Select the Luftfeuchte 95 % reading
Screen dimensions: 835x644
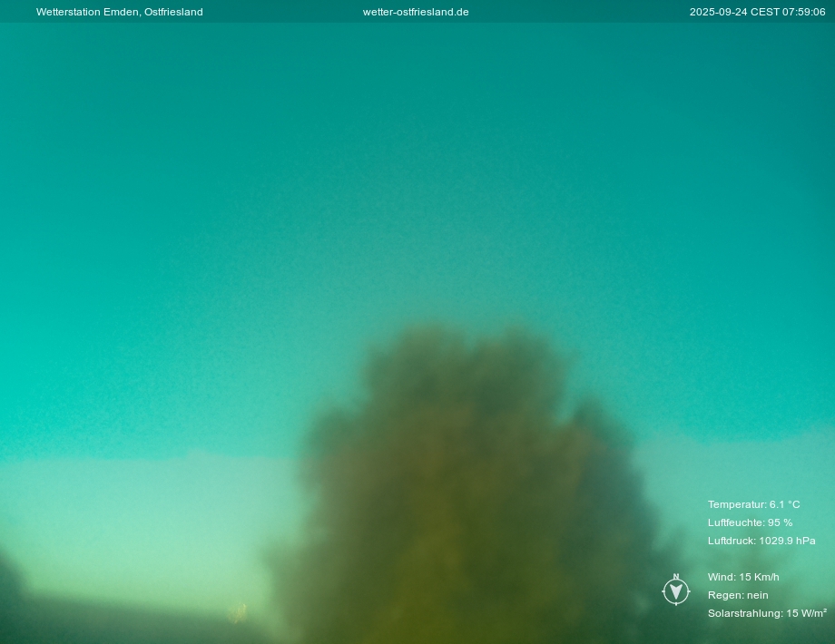[x=750, y=522]
